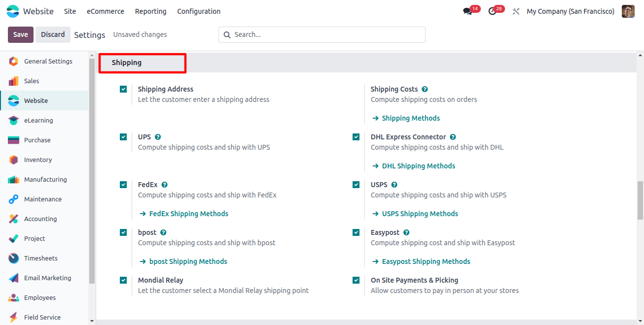The height and width of the screenshot is (325, 644).
Task: Click the help icon beside Shipping Costs
Action: click(x=425, y=89)
